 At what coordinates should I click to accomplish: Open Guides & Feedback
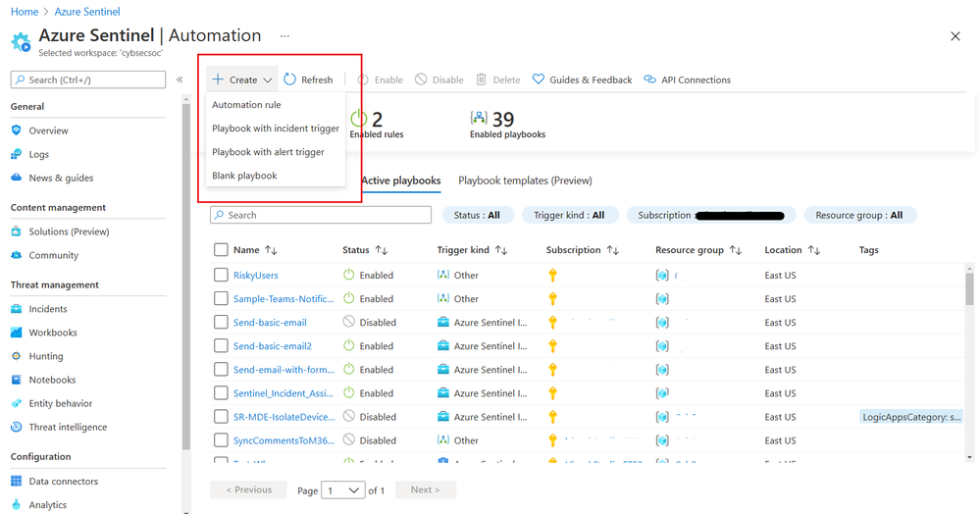click(582, 79)
